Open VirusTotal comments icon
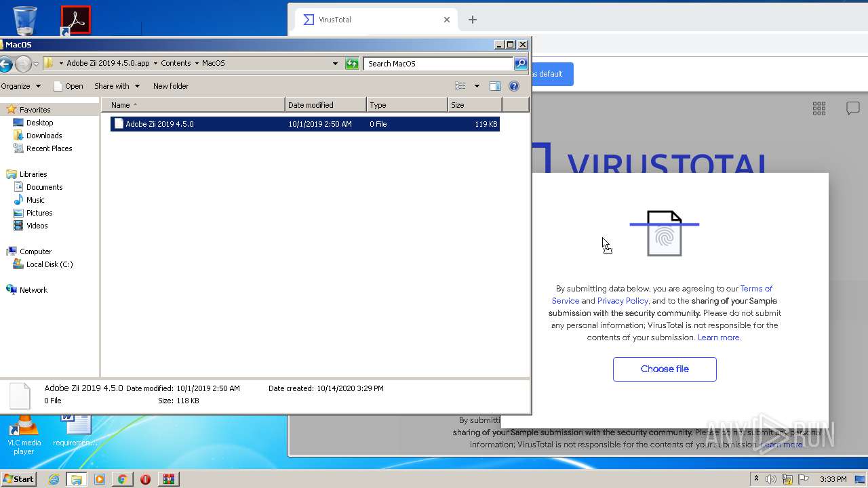This screenshot has width=868, height=488. (853, 108)
